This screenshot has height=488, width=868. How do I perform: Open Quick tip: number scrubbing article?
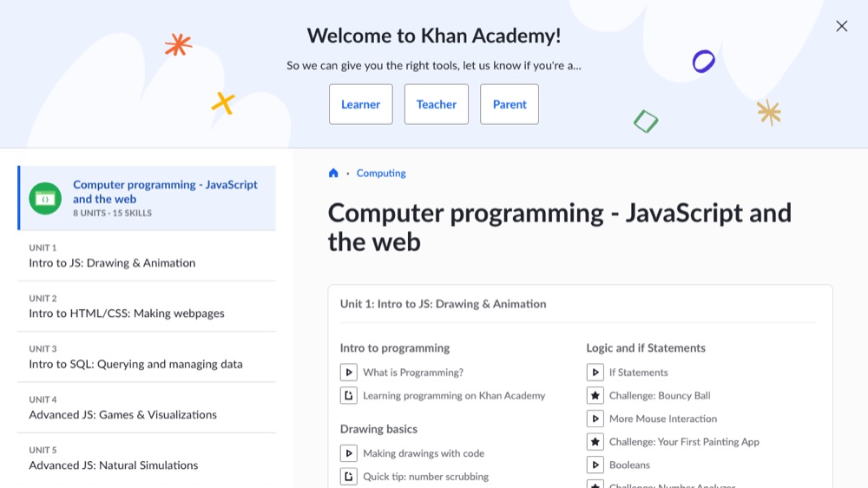coord(425,477)
